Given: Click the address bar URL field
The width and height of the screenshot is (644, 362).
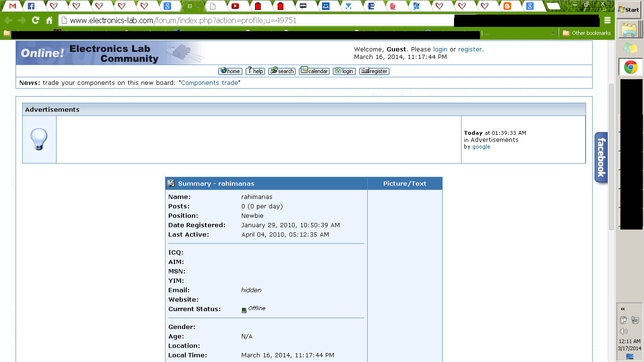Looking at the screenshot, I should coord(257,20).
